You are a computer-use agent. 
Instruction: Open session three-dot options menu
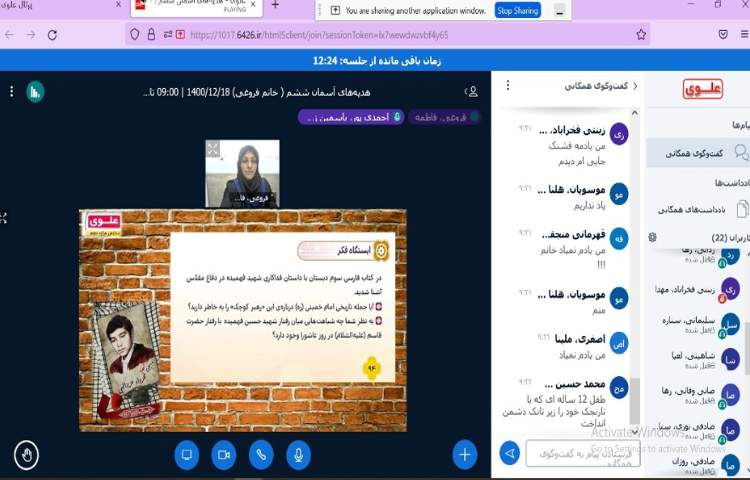tap(11, 91)
